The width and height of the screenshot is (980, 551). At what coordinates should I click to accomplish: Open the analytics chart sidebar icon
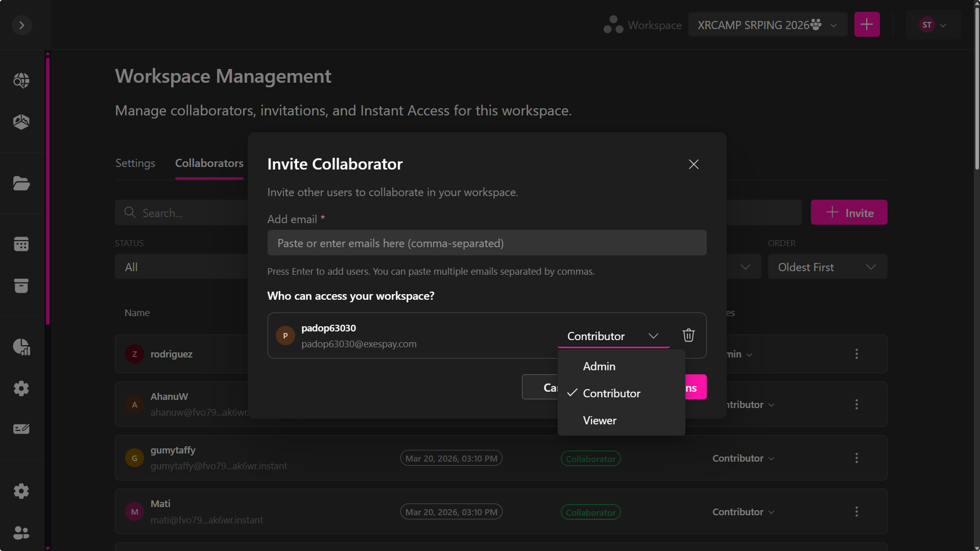(x=21, y=347)
